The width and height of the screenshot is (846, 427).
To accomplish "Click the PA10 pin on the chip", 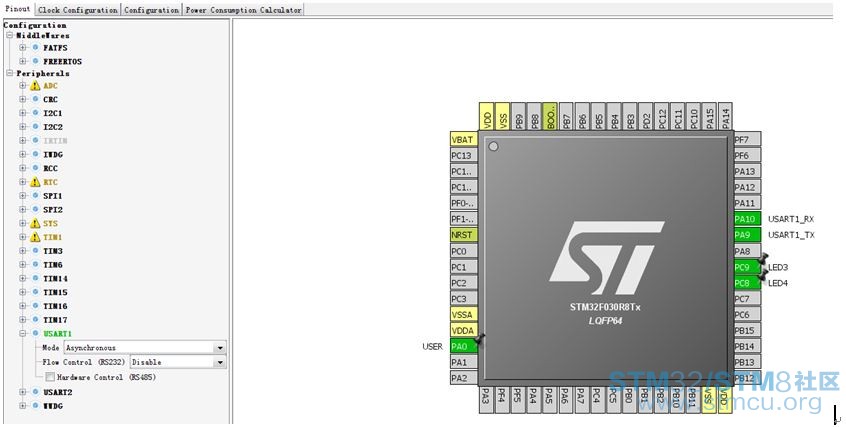I will pos(747,219).
